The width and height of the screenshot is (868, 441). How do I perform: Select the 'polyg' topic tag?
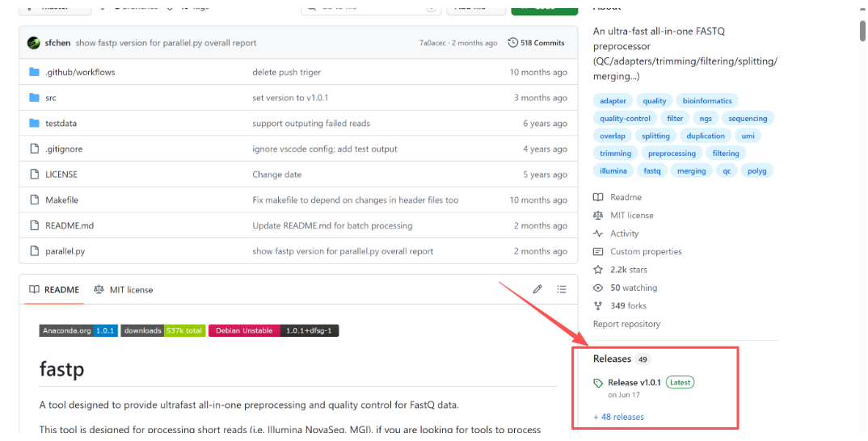pos(756,171)
